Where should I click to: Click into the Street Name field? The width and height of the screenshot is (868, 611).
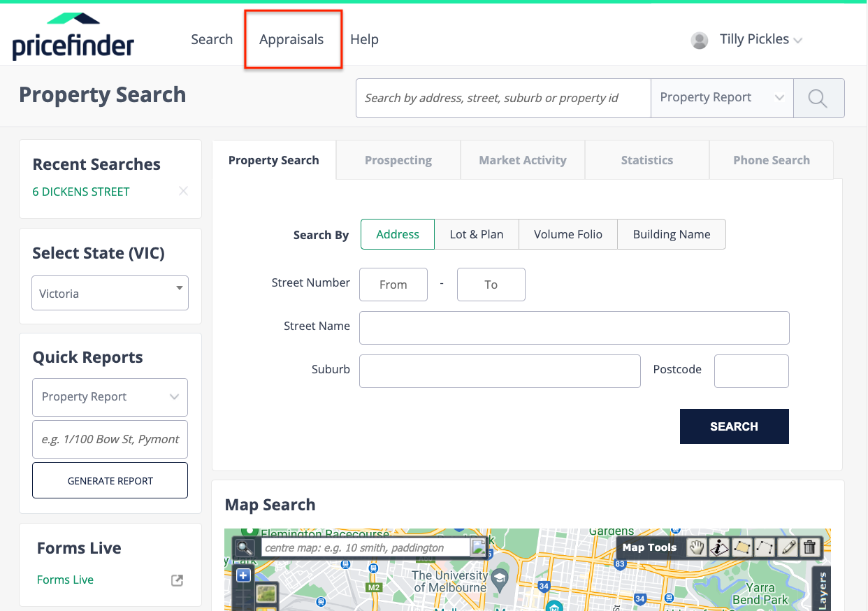[574, 328]
